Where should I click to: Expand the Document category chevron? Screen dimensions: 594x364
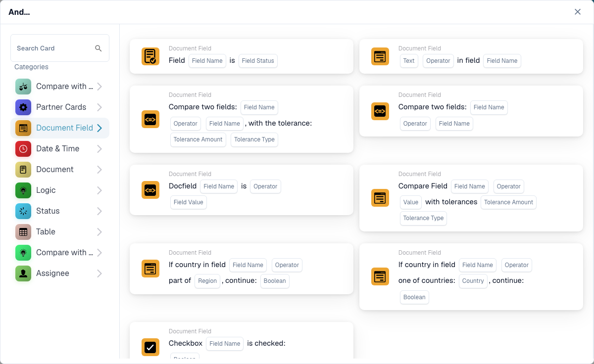[99, 170]
